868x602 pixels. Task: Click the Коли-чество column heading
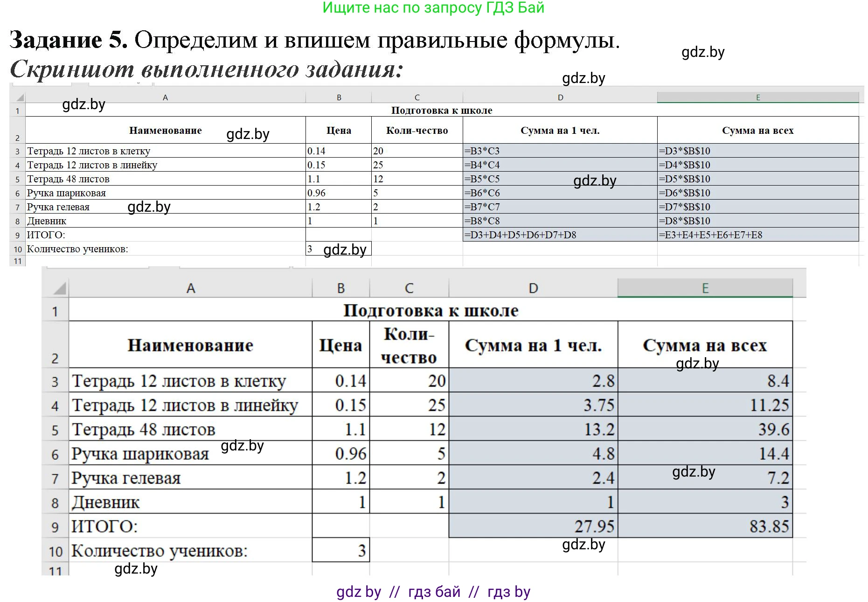pyautogui.click(x=409, y=346)
